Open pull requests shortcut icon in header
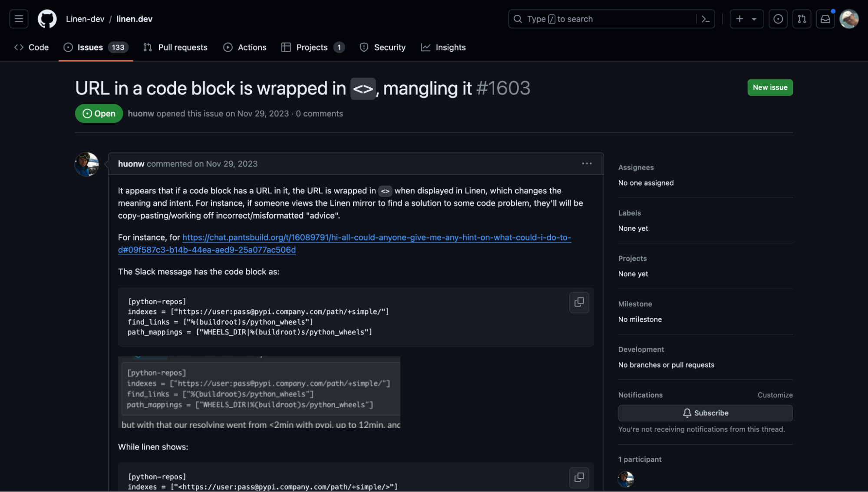Viewport: 868px width, 492px height. [802, 19]
